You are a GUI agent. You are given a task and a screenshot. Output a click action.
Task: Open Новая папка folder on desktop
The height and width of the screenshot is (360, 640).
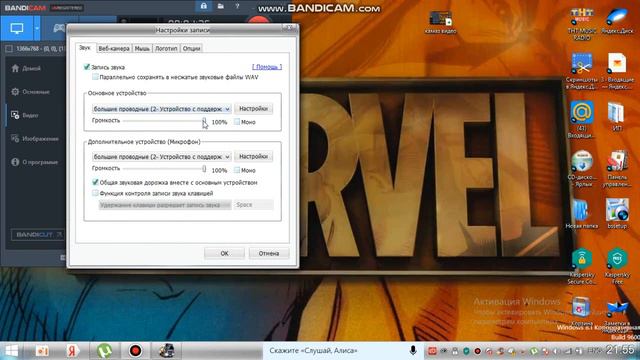click(x=582, y=214)
